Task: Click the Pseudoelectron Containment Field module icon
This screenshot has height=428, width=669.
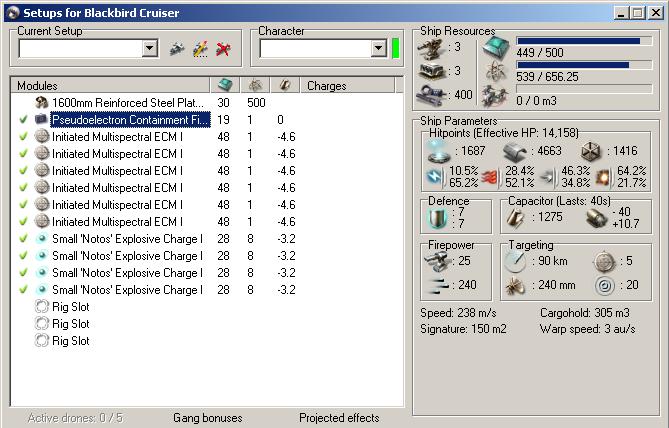Action: (41, 119)
